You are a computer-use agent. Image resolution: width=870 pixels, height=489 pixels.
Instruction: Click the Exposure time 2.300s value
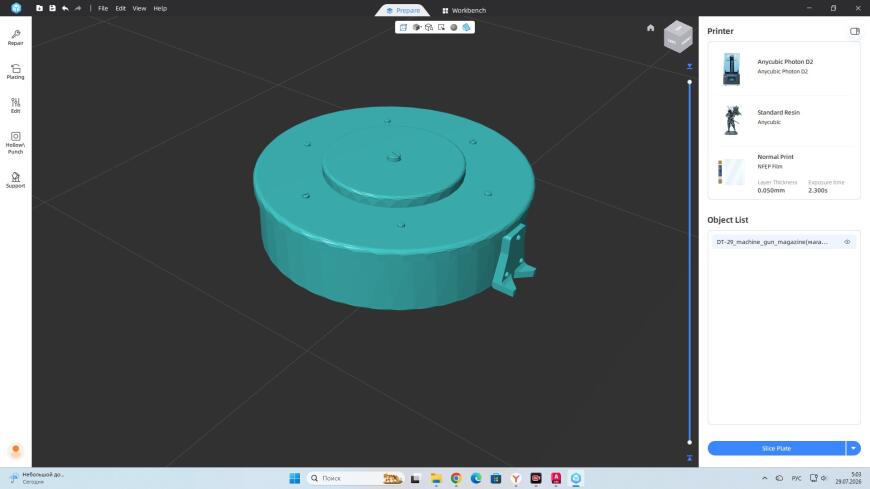(x=818, y=190)
